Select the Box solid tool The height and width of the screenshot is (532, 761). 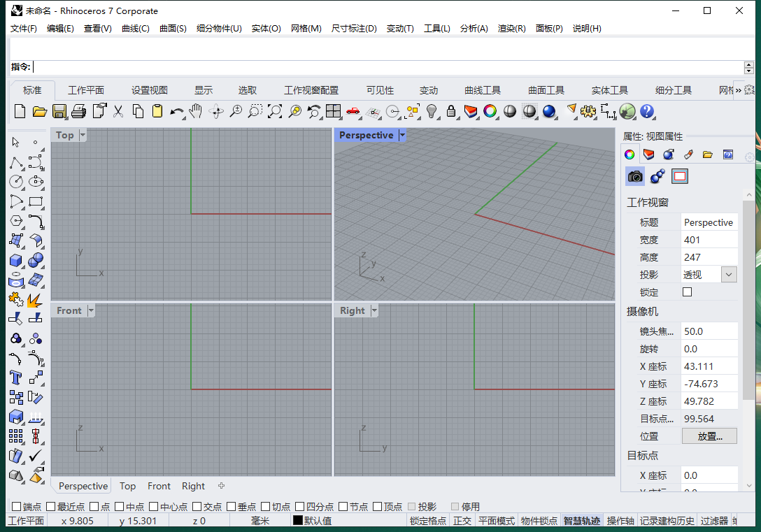tap(16, 261)
